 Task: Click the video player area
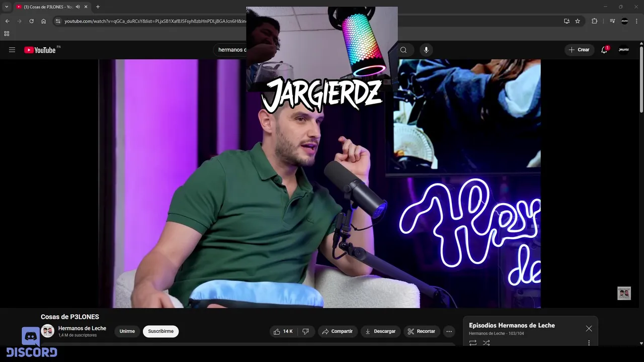(x=319, y=184)
